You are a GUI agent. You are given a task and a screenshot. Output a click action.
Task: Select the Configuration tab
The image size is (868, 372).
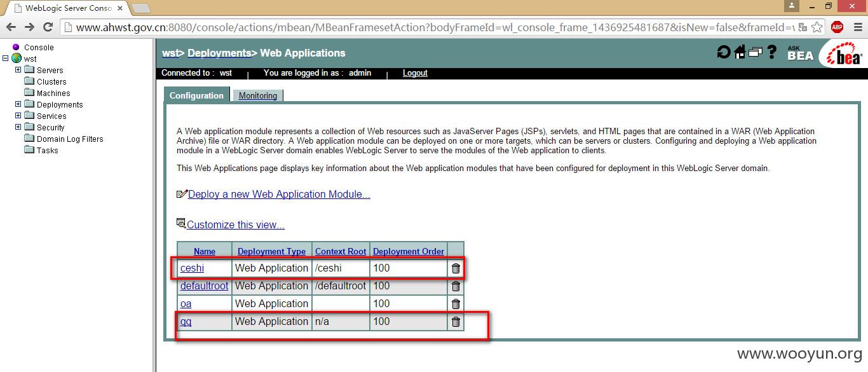coord(196,95)
